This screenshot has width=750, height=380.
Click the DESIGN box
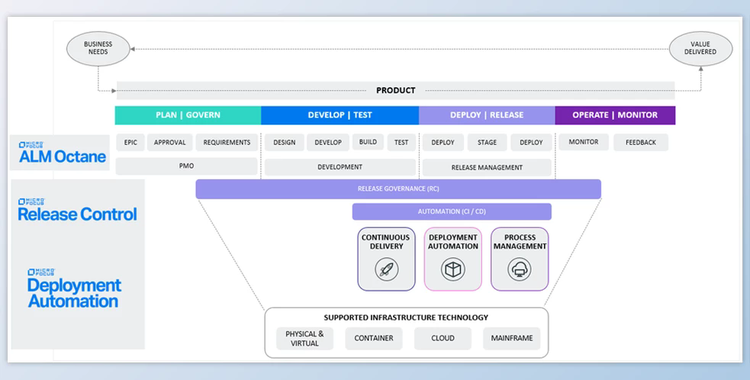click(x=284, y=143)
